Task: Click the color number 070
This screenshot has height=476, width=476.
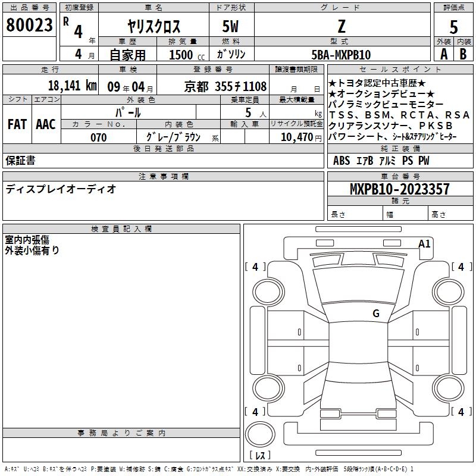Action: (x=99, y=137)
